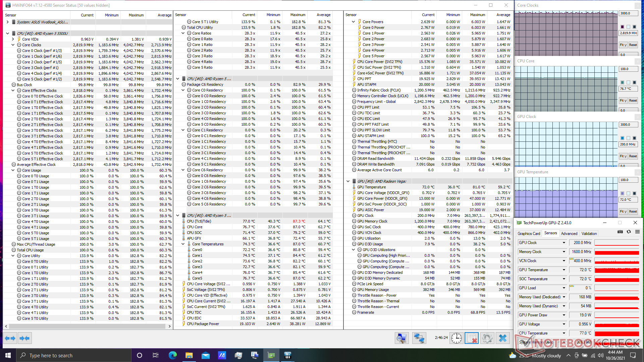The image size is (644, 362).
Task: Open the HWiNFO system summary monitor icon
Action: [x=401, y=339]
